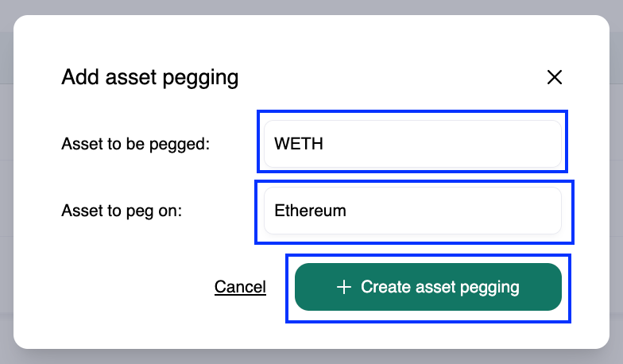Abort adding the pegging via Cancel
Image resolution: width=623 pixels, height=364 pixels.
pyautogui.click(x=240, y=287)
